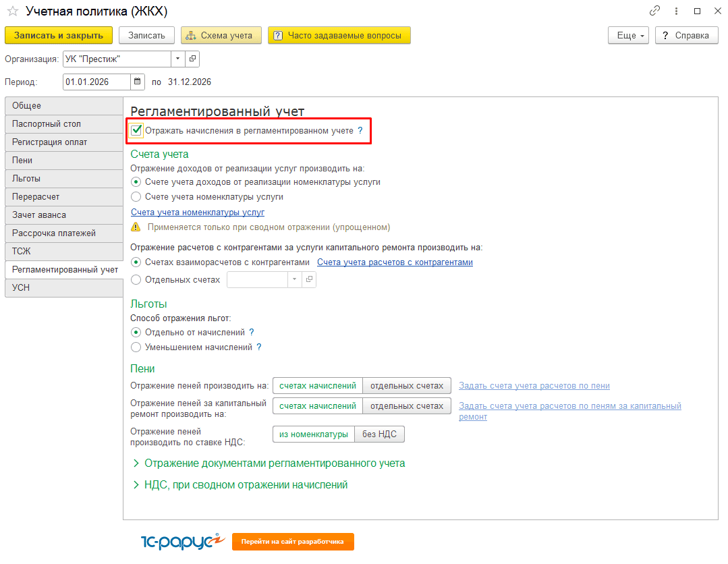
Task: Click the period start date field
Action: pyautogui.click(x=96, y=82)
